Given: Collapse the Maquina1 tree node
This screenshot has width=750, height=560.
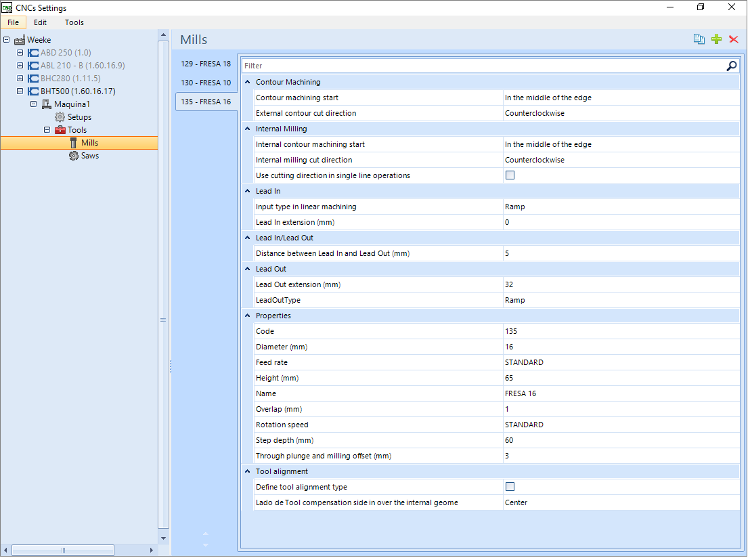Looking at the screenshot, I should tap(33, 104).
